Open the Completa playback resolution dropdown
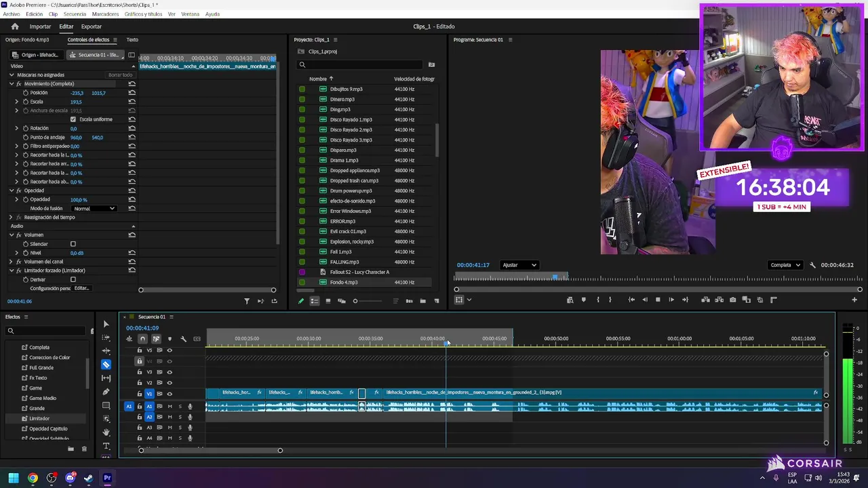The width and height of the screenshot is (868, 488). point(785,265)
